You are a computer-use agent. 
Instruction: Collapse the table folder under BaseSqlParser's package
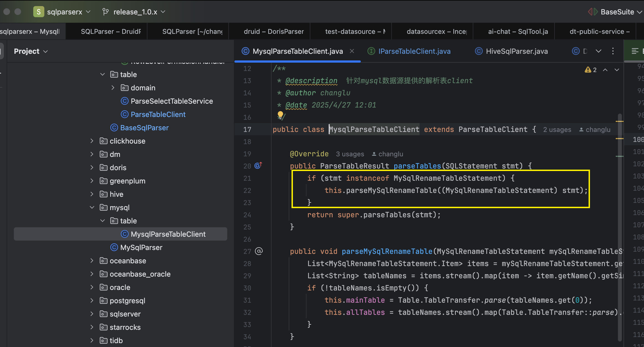coord(103,74)
